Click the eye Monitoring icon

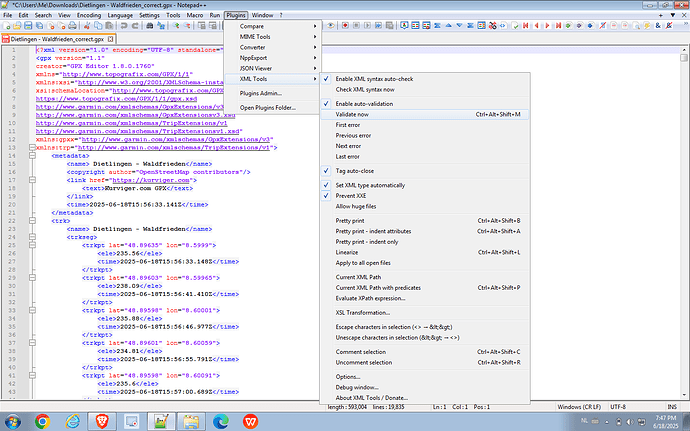coord(331,26)
